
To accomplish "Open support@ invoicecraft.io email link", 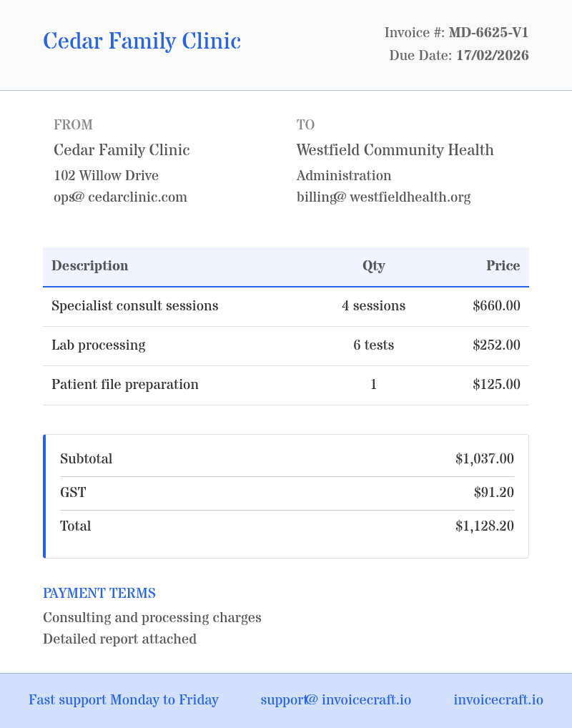I will 335,700.
